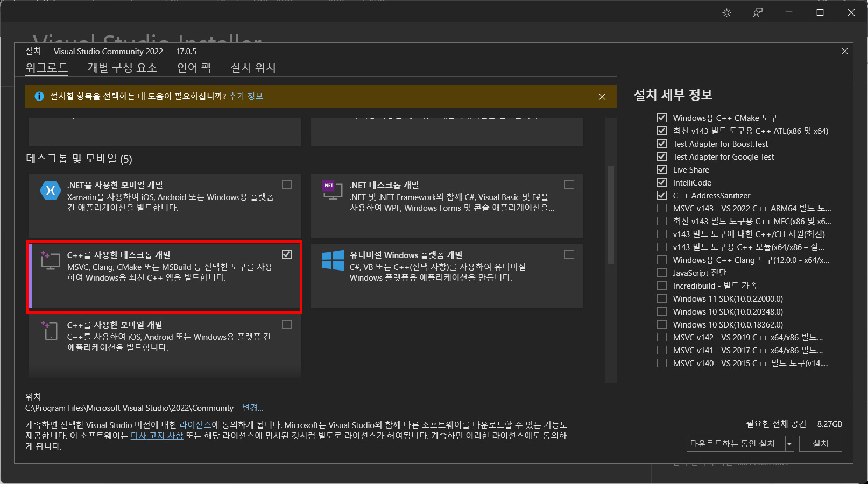The width and height of the screenshot is (868, 484).
Task: Click the 설치 install button
Action: (x=821, y=444)
